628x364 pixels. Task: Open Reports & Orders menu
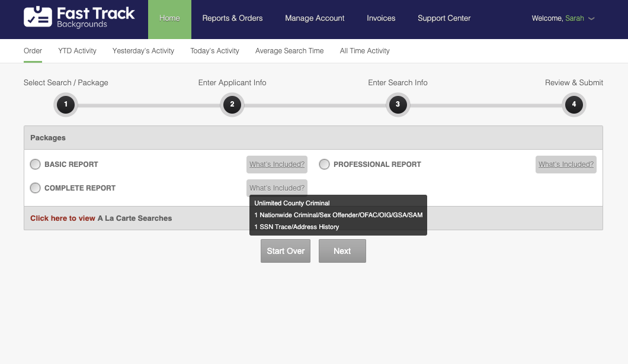pos(232,18)
